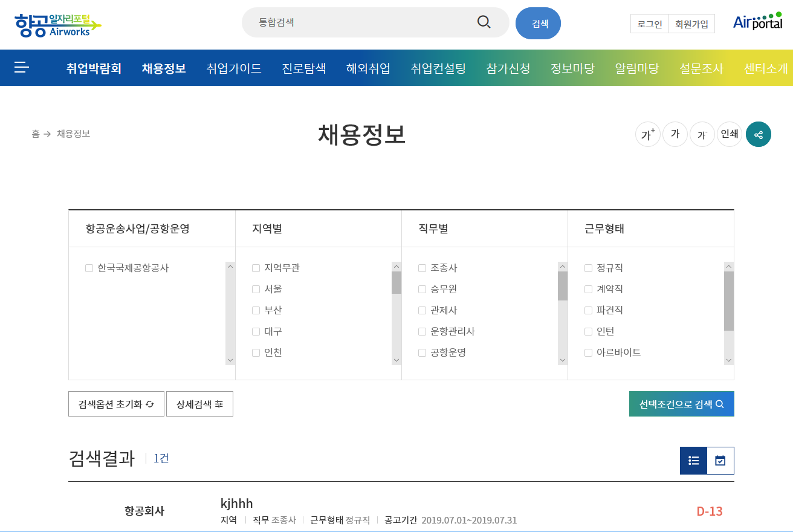This screenshot has width=793, height=532.
Task: Open the 채용정보 menu
Action: [x=164, y=68]
